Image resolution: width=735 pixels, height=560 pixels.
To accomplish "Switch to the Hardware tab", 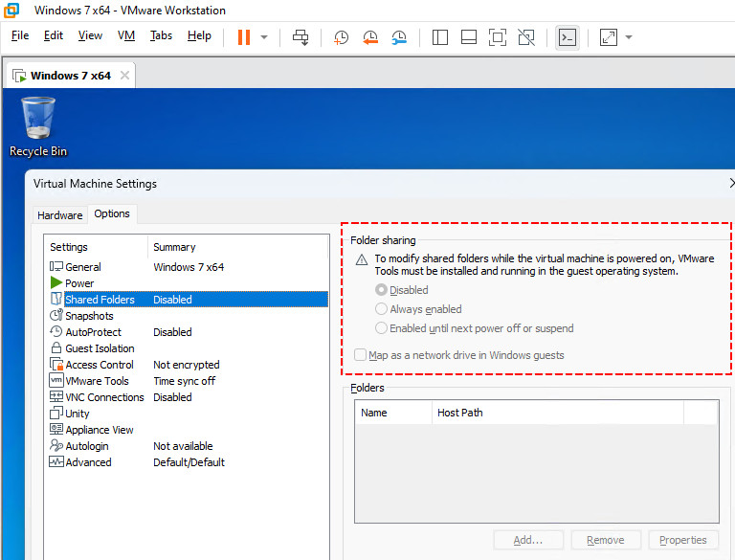I will (x=60, y=215).
